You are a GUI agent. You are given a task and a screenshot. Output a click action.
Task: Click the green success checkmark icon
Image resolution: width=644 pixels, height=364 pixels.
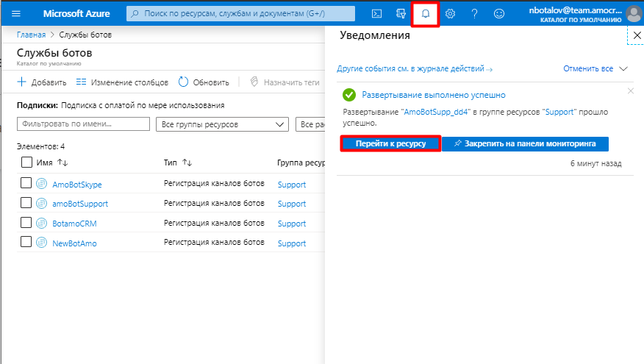[349, 95]
